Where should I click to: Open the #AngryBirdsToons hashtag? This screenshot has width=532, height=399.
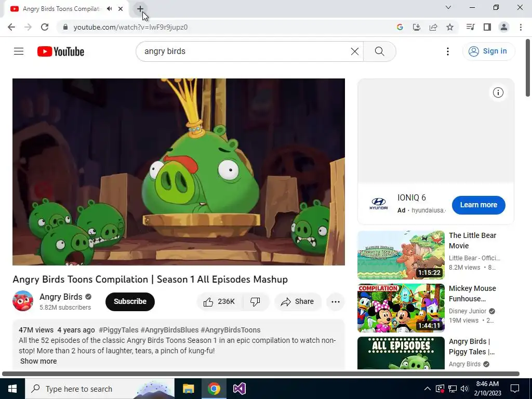(x=230, y=330)
